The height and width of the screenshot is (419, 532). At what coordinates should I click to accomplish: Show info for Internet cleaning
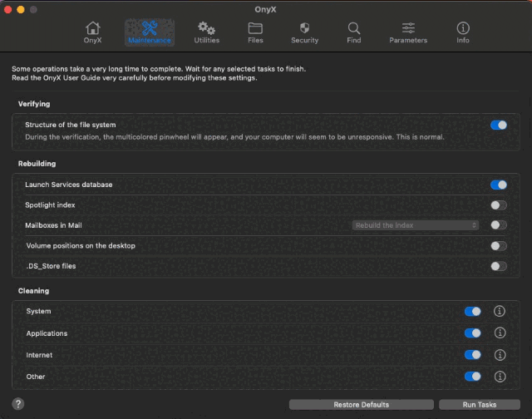[500, 355]
